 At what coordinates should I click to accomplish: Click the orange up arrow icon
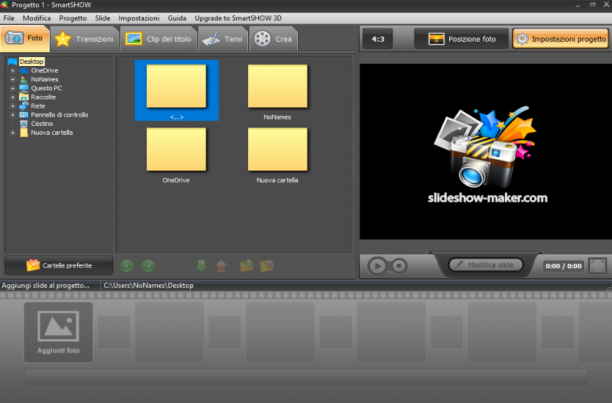(x=221, y=266)
